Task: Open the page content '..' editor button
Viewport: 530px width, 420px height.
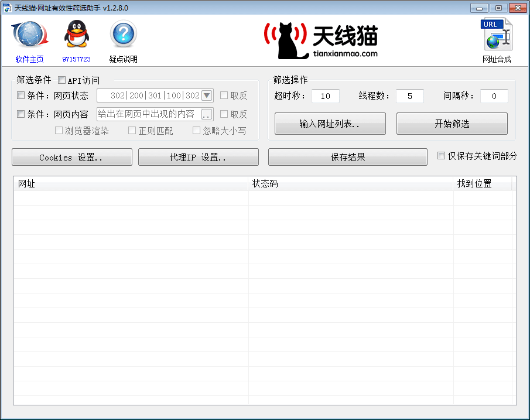Action: 207,114
